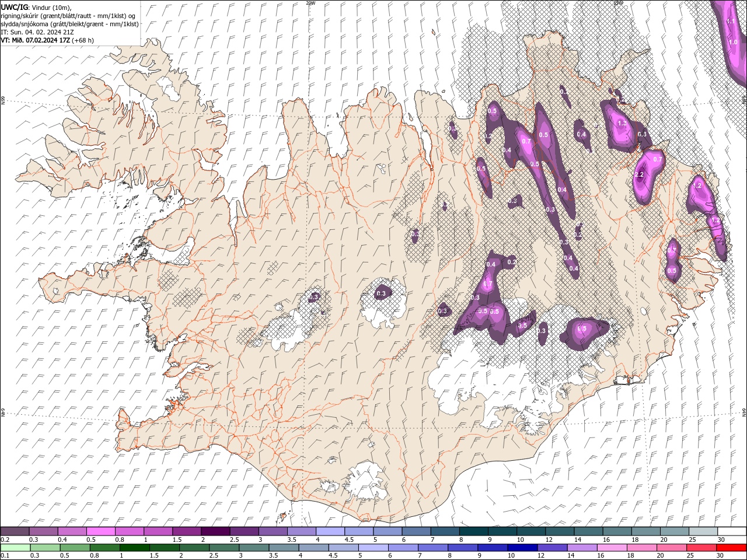The height and width of the screenshot is (560, 747).
Task: Click the 'IT: Sun. 04. 02. 2024 21Z' line
Action: pos(37,32)
